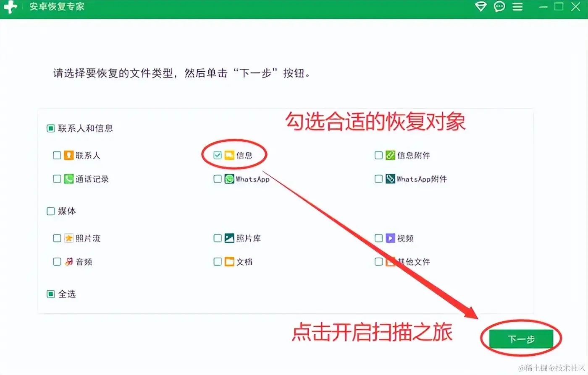Click the WhatsApp附件 icon
The image size is (588, 375).
(x=390, y=179)
